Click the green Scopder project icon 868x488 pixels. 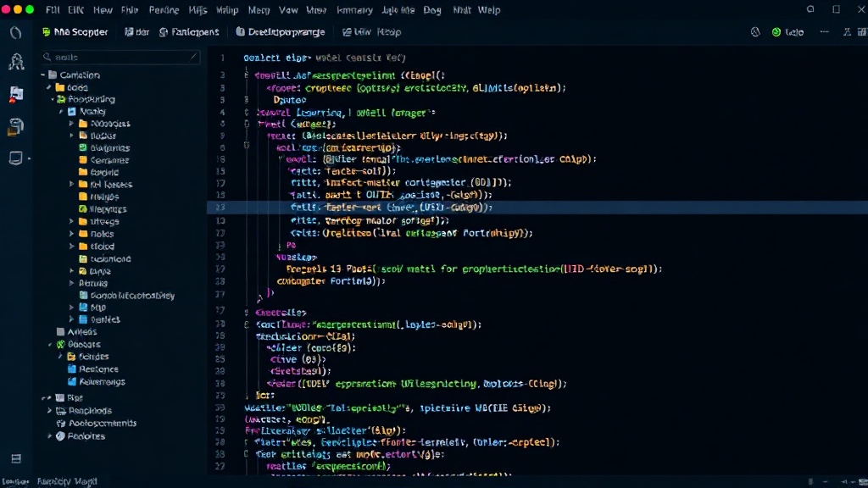point(47,32)
